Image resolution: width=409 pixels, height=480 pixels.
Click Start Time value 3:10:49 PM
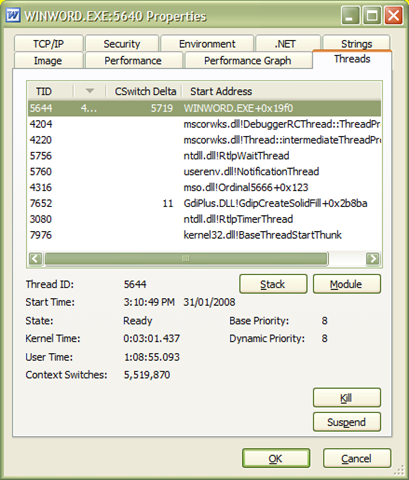click(149, 302)
